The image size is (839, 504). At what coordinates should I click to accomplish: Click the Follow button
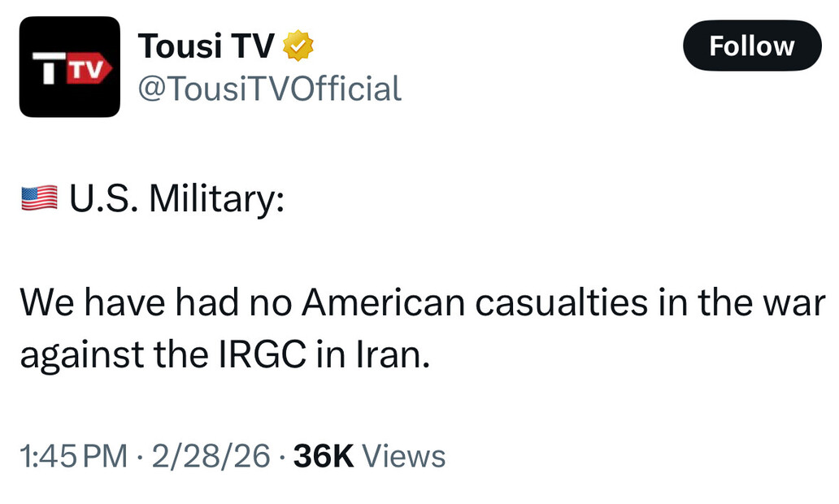pos(751,46)
